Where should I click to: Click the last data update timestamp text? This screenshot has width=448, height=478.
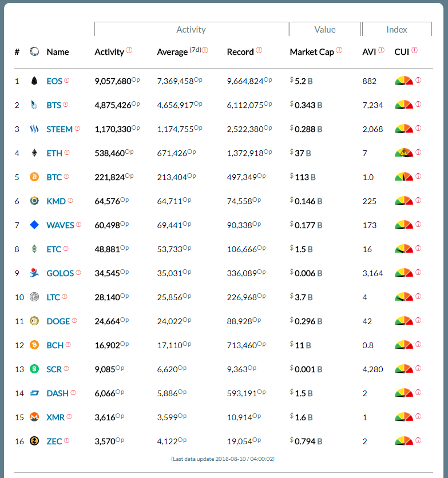click(x=223, y=459)
